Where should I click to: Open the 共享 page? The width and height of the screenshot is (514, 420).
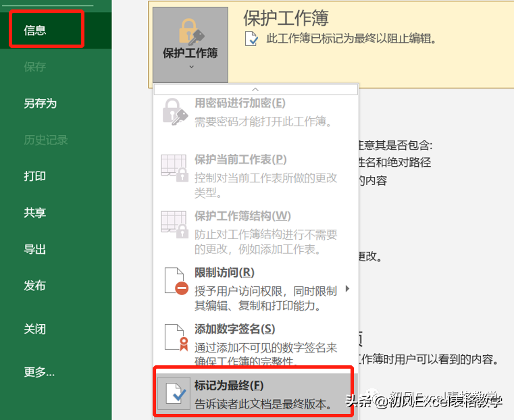(x=35, y=213)
